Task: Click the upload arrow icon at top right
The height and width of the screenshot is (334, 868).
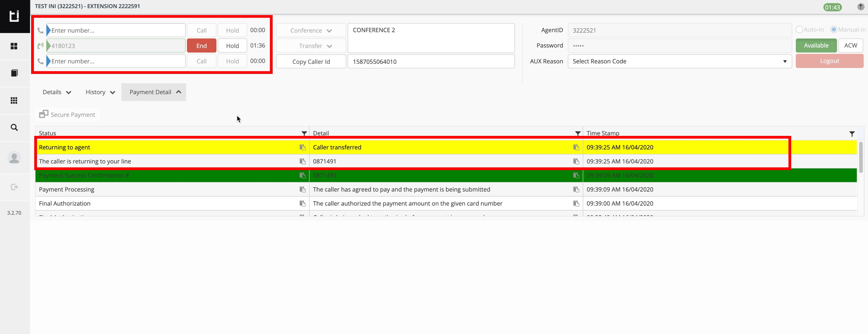Action: pos(860,7)
